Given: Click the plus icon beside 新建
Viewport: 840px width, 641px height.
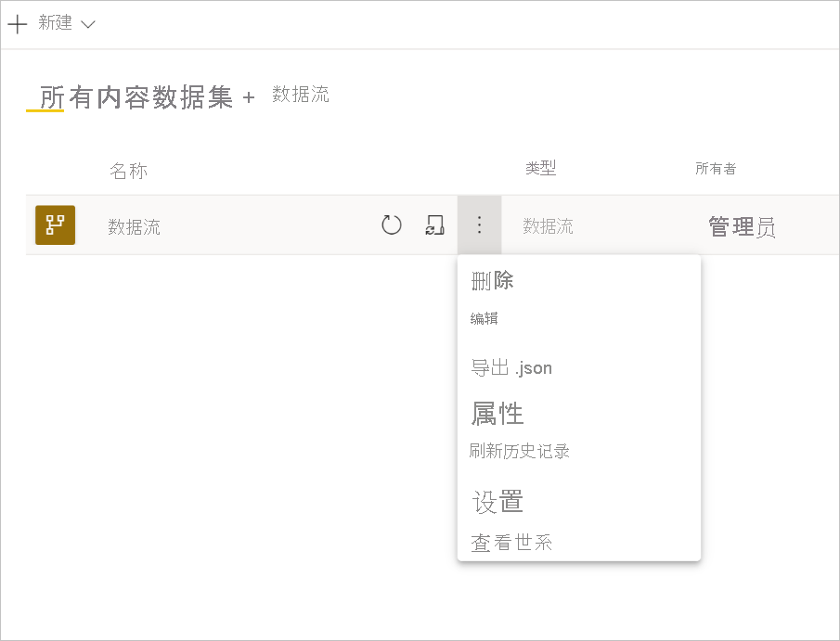Looking at the screenshot, I should (17, 23).
